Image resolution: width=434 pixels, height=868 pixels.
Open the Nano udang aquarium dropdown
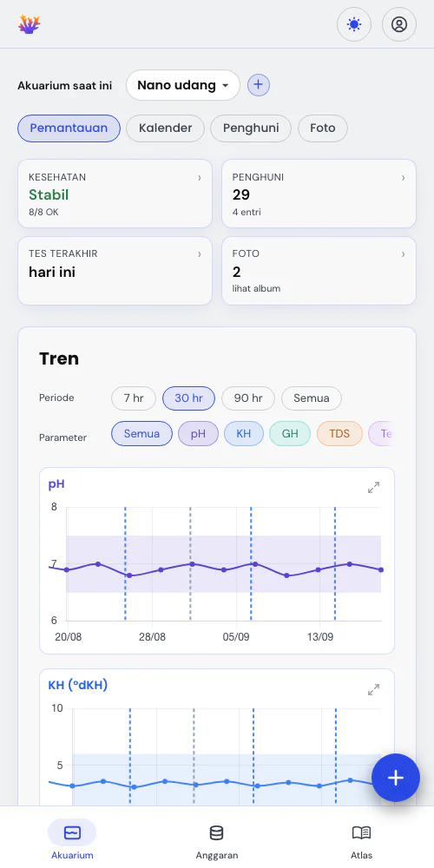(x=182, y=85)
